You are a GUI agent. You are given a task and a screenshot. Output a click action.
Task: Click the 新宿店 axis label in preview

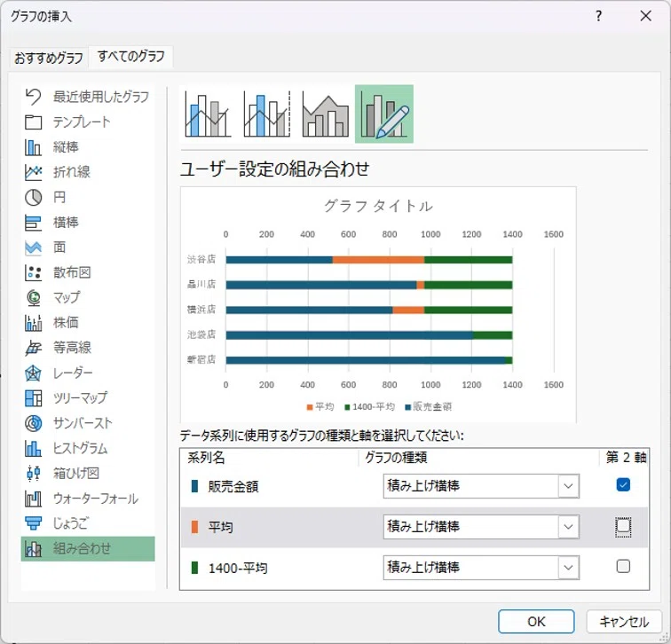201,359
